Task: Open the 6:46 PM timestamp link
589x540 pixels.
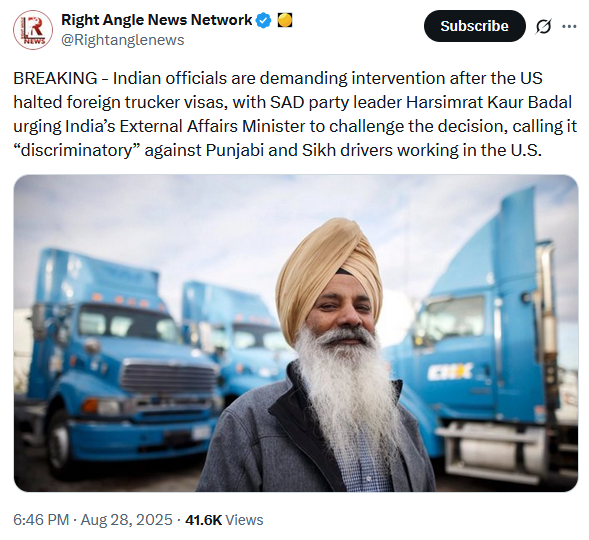Action: pyautogui.click(x=41, y=520)
